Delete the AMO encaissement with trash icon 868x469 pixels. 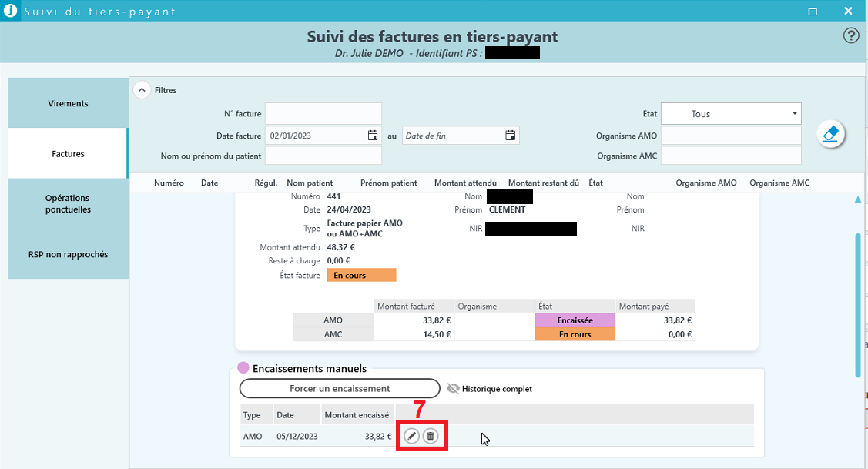(x=431, y=437)
